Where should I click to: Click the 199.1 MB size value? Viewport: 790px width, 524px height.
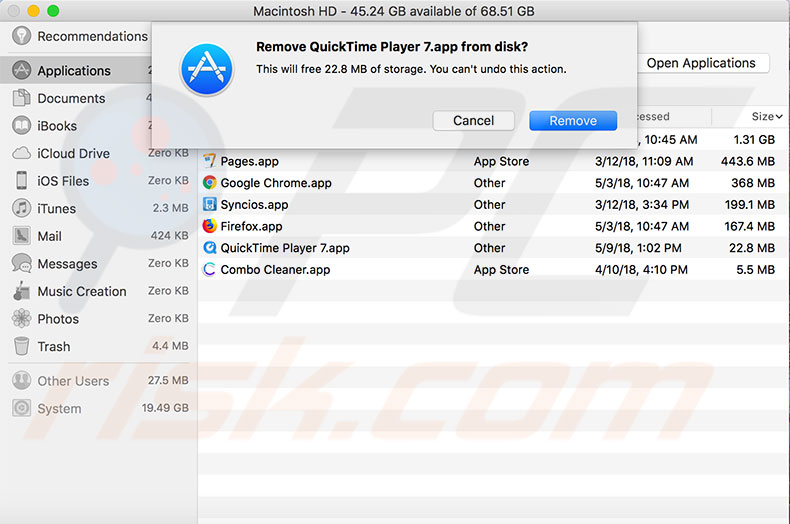[x=750, y=205]
